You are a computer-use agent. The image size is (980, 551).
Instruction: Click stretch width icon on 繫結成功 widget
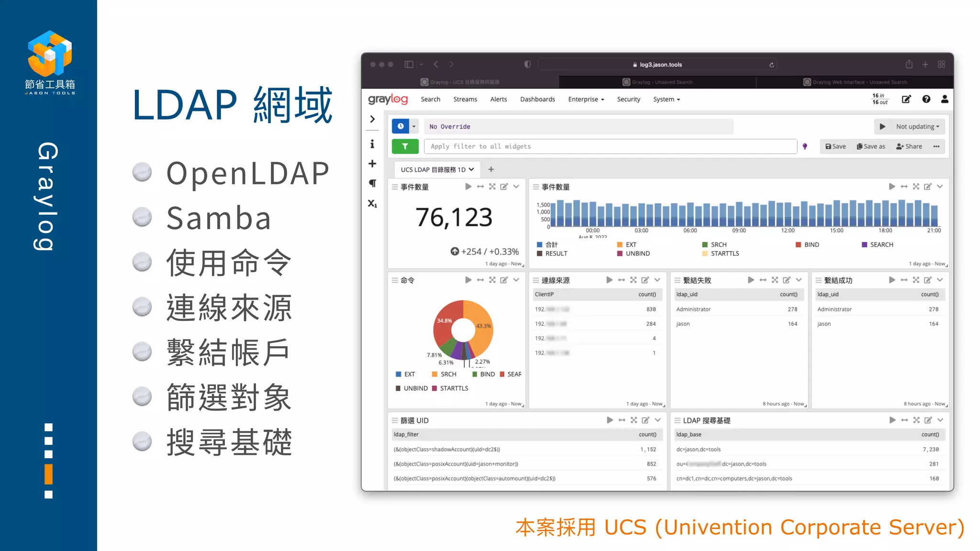(x=904, y=280)
